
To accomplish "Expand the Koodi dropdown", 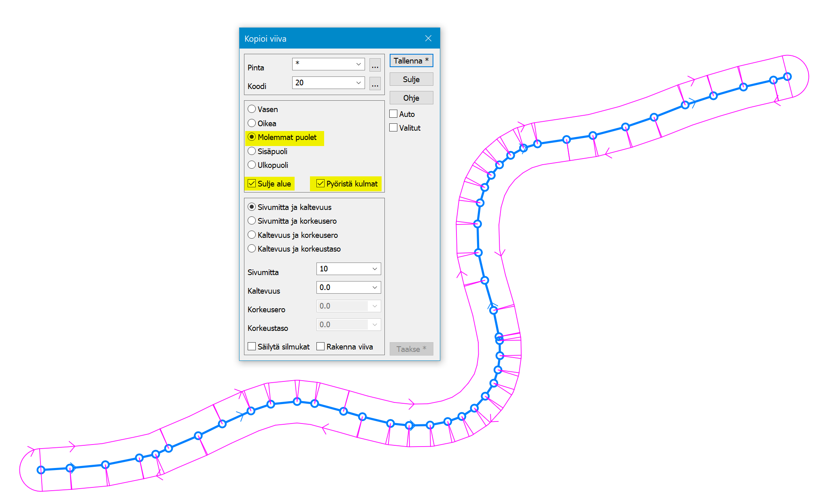I will pos(358,83).
